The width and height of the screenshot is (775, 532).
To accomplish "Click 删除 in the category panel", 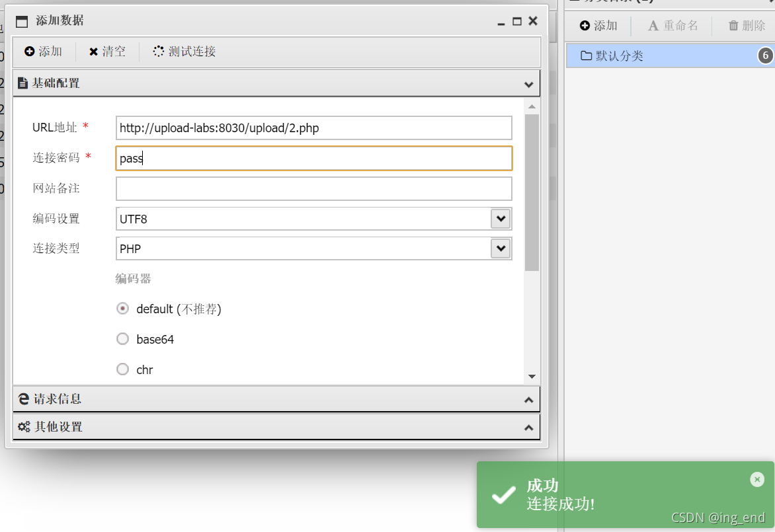I will (x=747, y=26).
